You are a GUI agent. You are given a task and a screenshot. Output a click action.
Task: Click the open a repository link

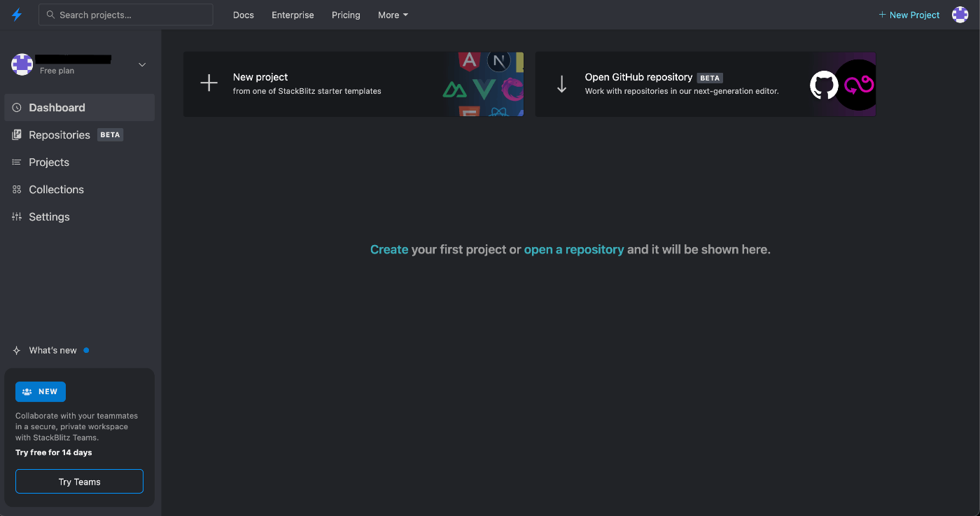pos(574,249)
